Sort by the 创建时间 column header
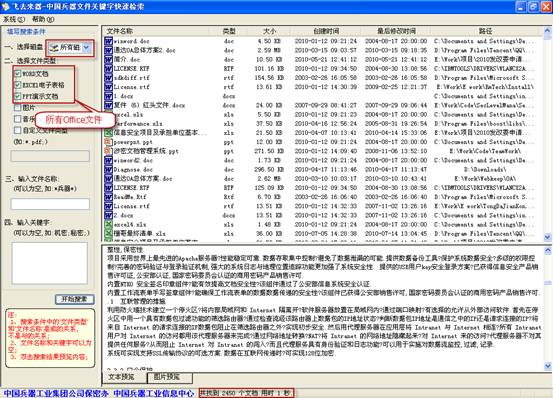This screenshot has width=553, height=398. [326, 31]
